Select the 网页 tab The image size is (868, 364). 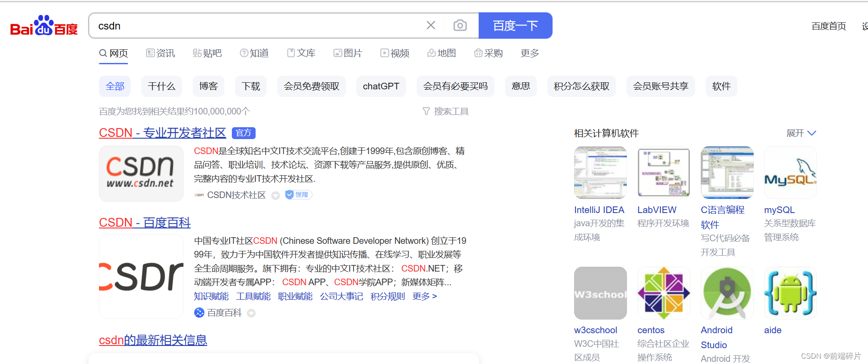[x=114, y=53]
